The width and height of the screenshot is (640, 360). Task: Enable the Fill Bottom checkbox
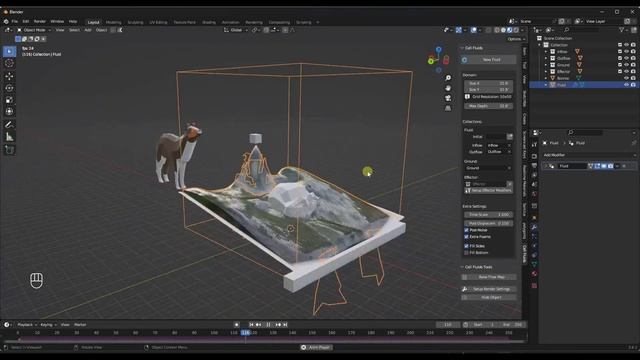tap(467, 253)
